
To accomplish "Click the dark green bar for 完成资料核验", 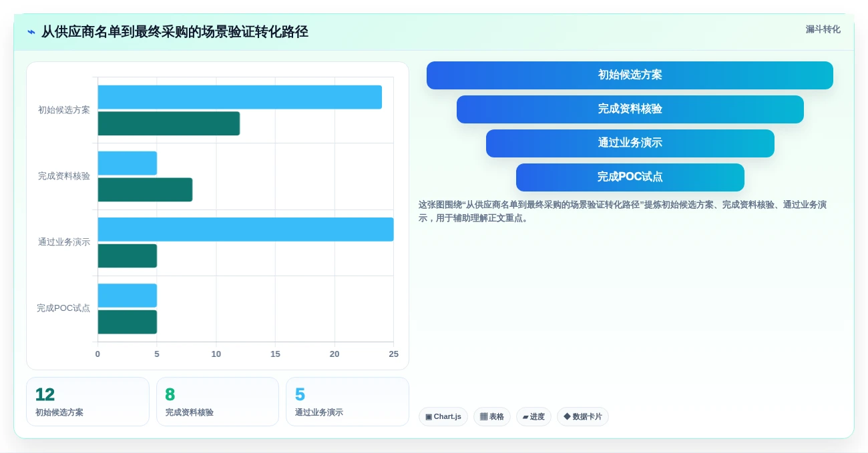I will 145,189.
